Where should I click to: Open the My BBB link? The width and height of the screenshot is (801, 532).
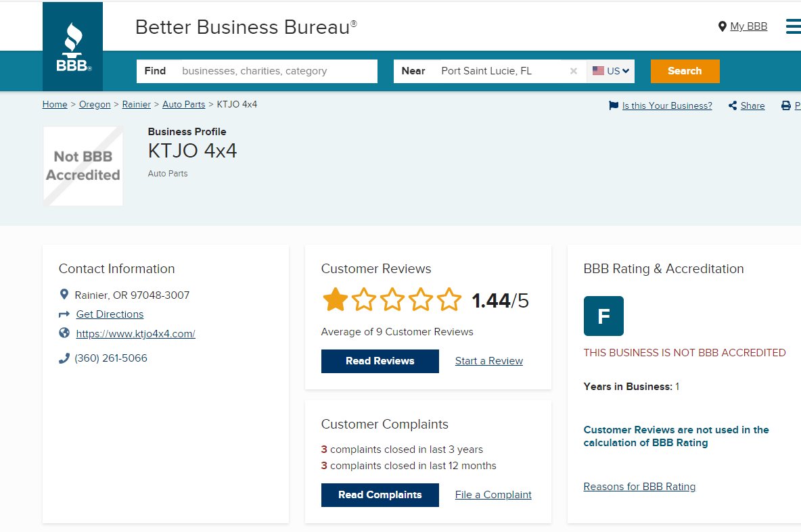click(x=748, y=26)
